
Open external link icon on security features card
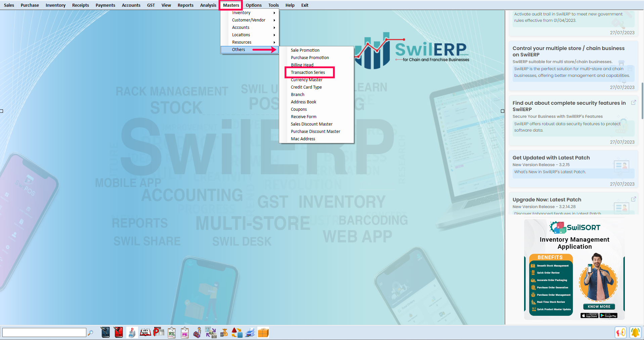click(x=633, y=102)
